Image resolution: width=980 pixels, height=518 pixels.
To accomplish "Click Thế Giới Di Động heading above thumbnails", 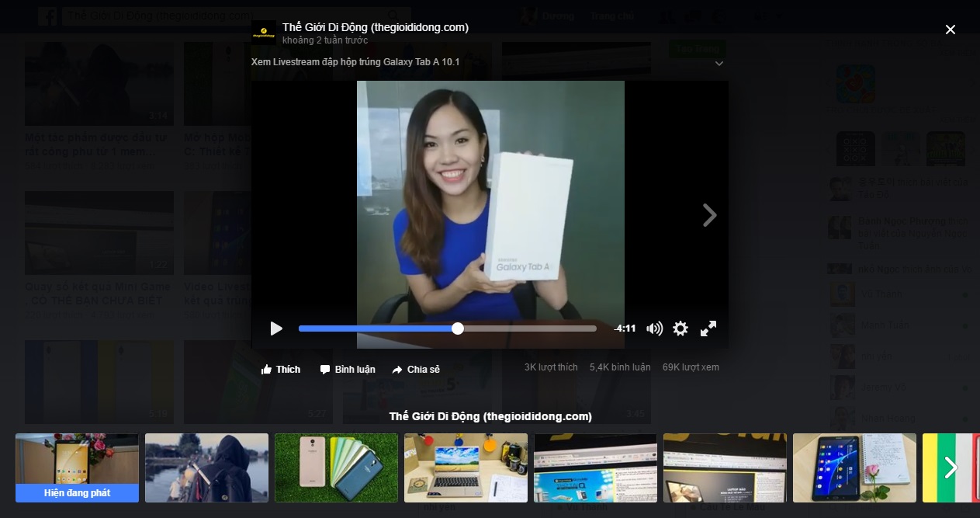I will pyautogui.click(x=490, y=416).
